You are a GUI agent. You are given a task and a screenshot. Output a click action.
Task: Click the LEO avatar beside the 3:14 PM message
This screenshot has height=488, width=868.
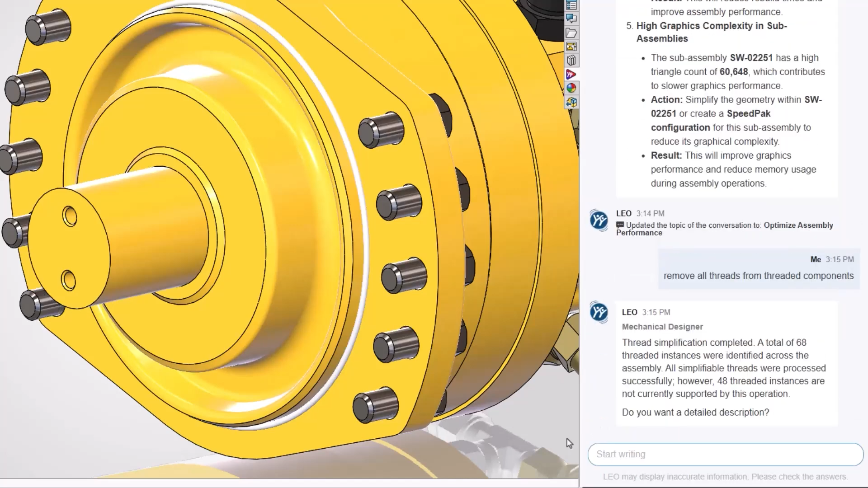599,221
